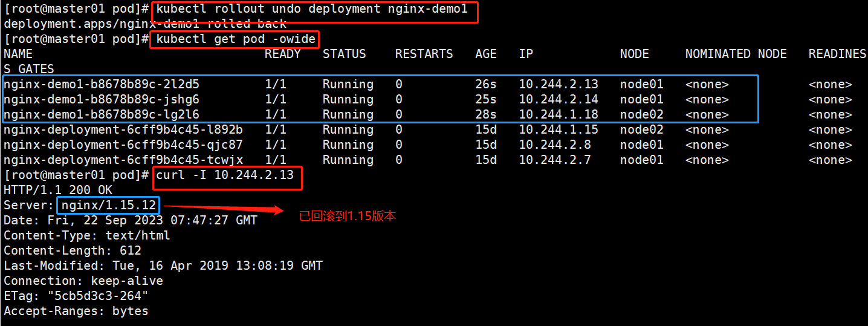Select pod name nginx-demo1-b8678b89c-lg2l6
The width and height of the screenshot is (868, 326).
coord(102,114)
